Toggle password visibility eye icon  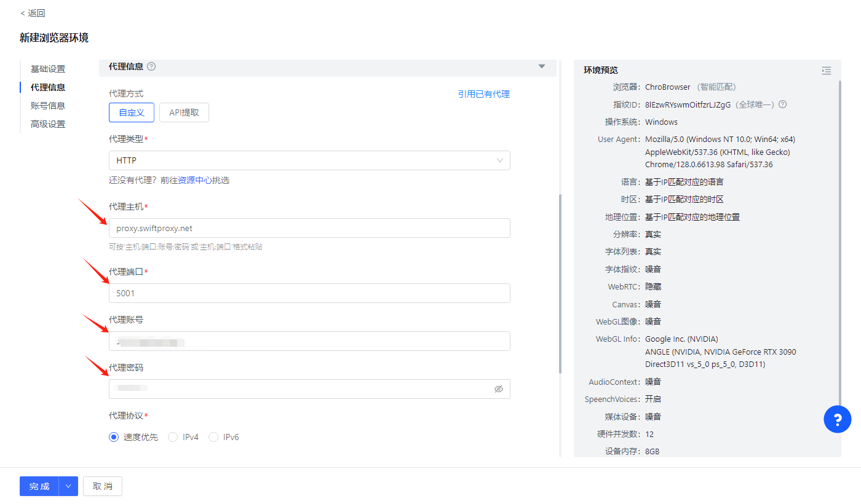tap(499, 389)
